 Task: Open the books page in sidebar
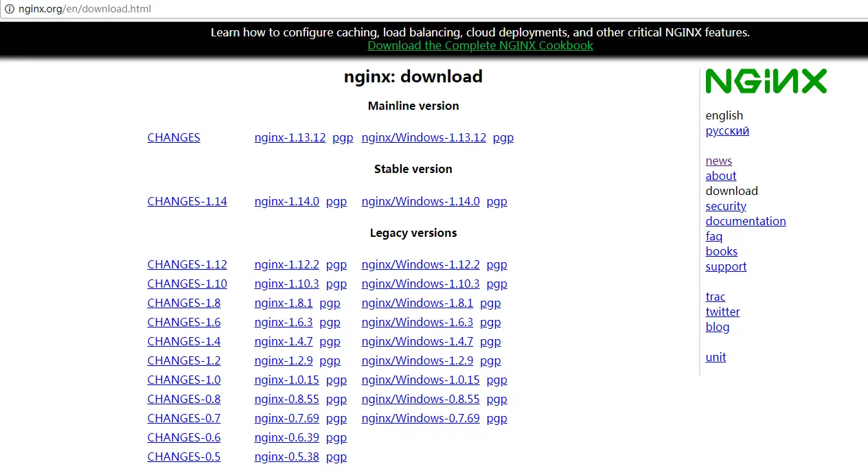(x=722, y=251)
